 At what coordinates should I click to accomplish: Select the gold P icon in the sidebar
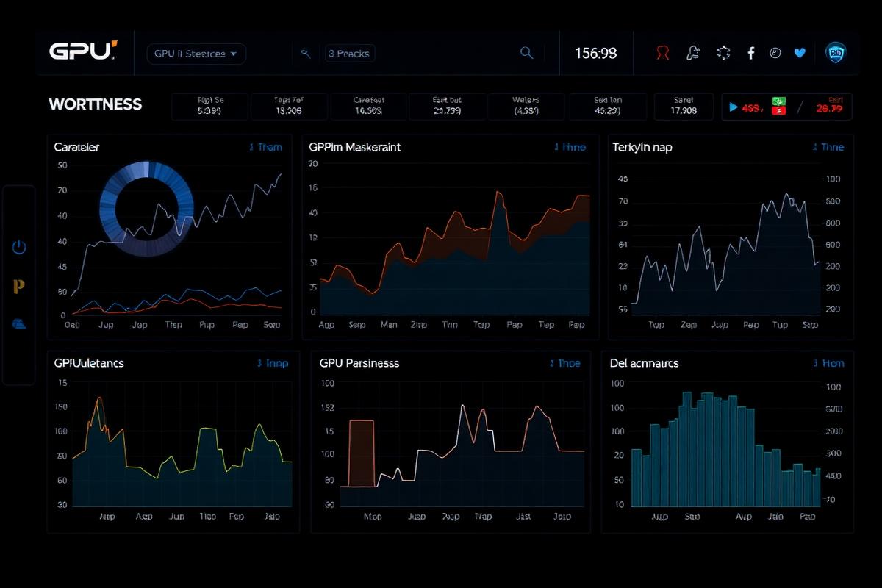pos(19,287)
